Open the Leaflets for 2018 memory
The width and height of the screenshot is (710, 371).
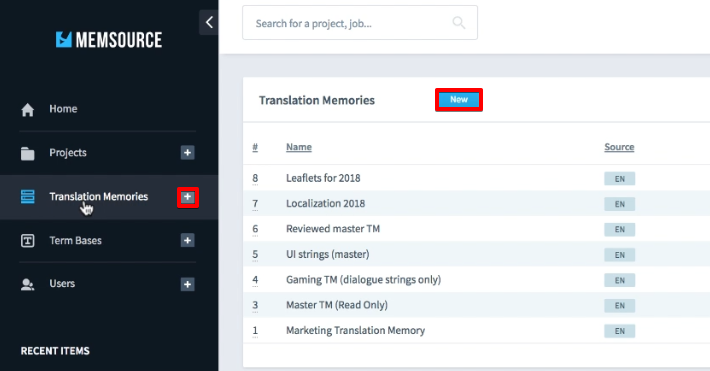[323, 178]
